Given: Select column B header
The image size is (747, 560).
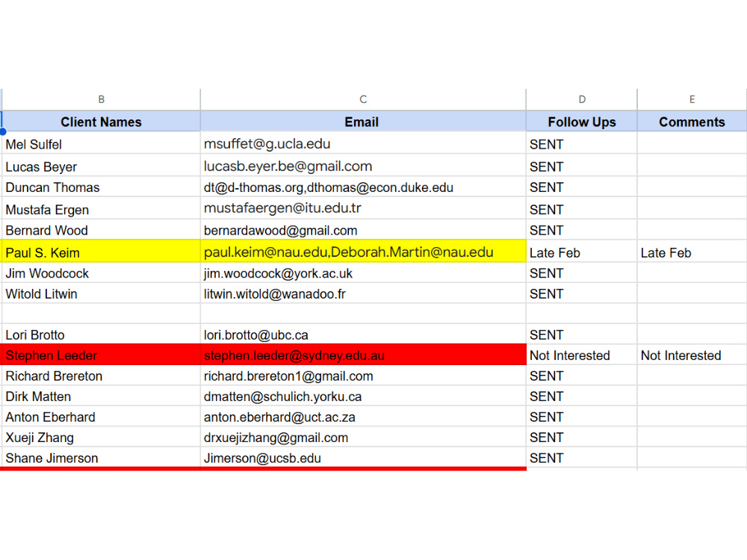Looking at the screenshot, I should point(101,99).
